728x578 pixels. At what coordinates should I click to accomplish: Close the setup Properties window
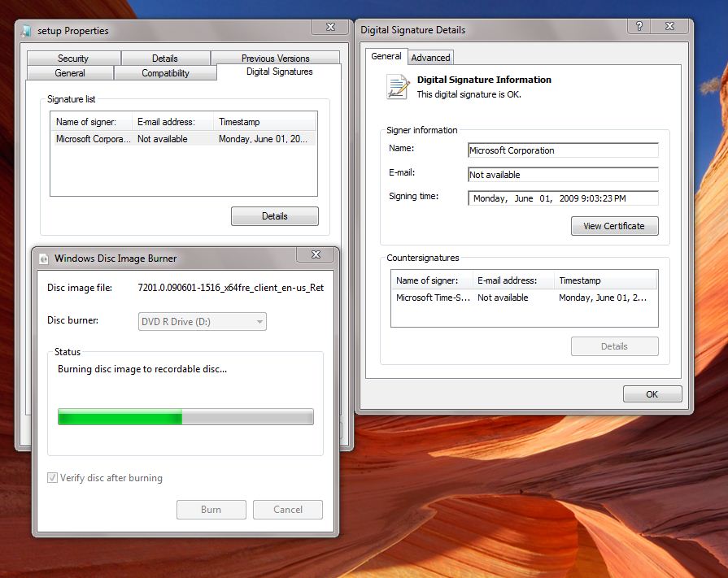click(330, 27)
